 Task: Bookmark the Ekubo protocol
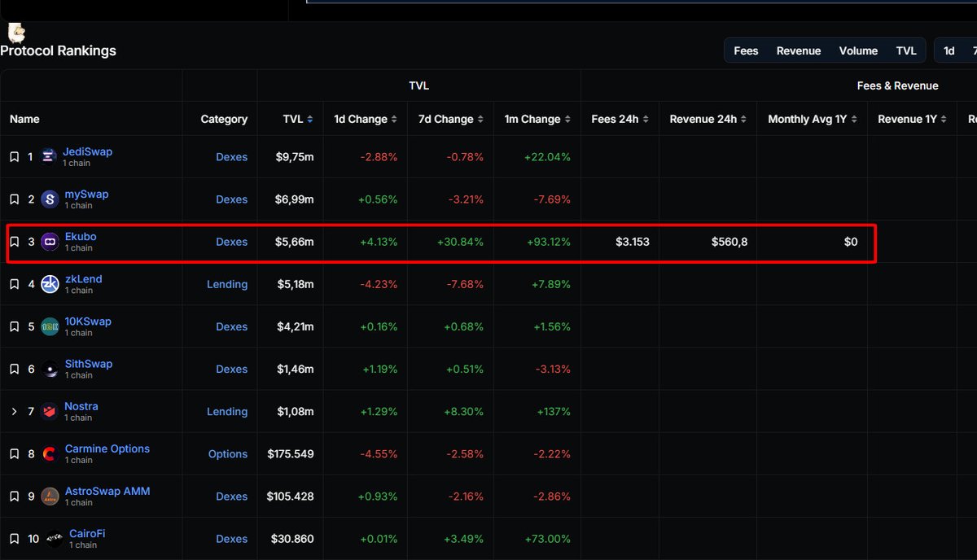coord(14,242)
